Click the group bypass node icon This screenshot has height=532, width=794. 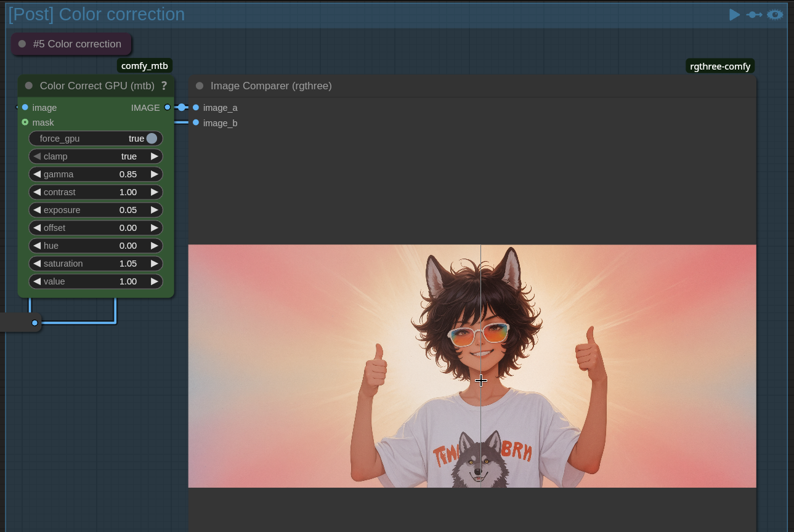point(754,14)
